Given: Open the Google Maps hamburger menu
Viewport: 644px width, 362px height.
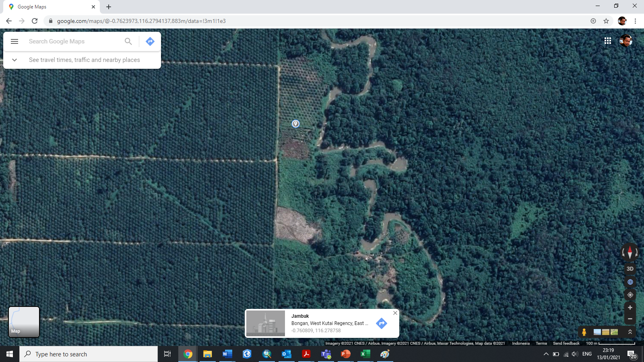Looking at the screenshot, I should (x=14, y=41).
